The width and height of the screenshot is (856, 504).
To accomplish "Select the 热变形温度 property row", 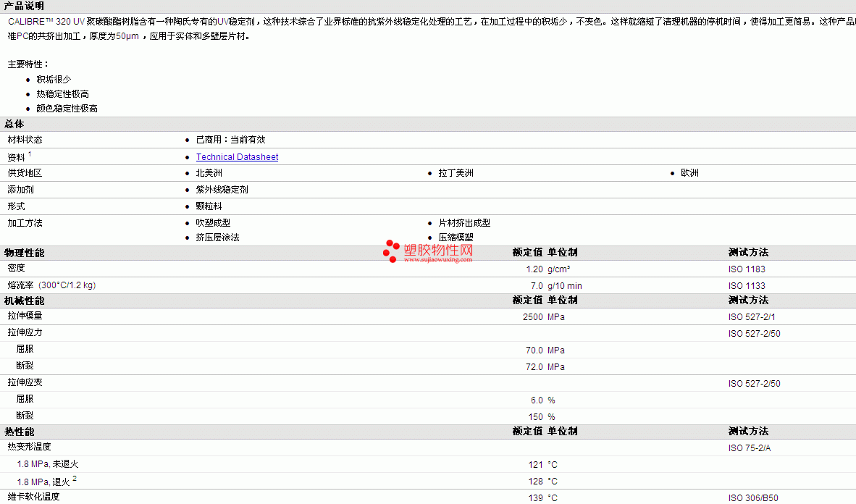I will pos(428,448).
